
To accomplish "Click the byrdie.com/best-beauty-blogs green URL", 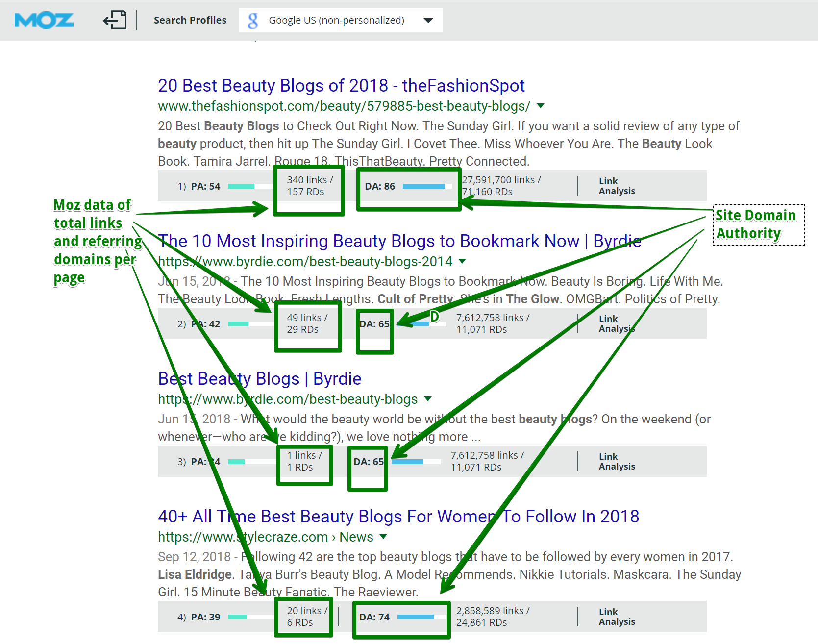I will coord(288,399).
